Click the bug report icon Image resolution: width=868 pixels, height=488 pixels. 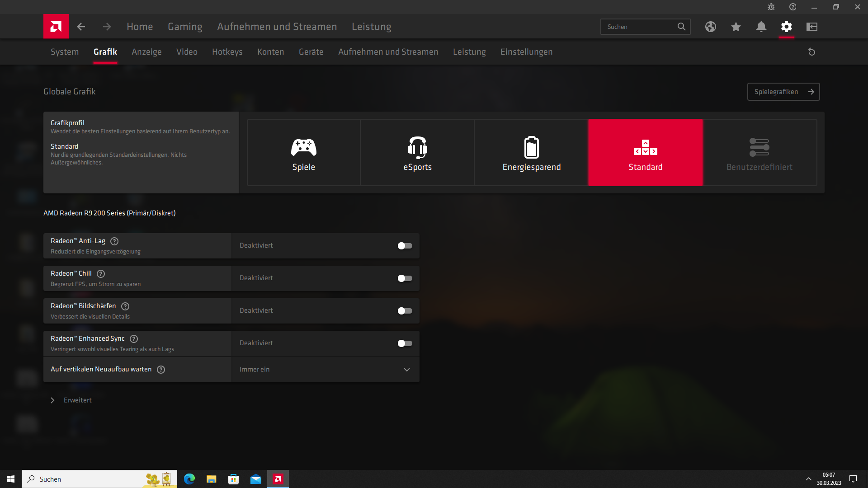click(x=771, y=7)
